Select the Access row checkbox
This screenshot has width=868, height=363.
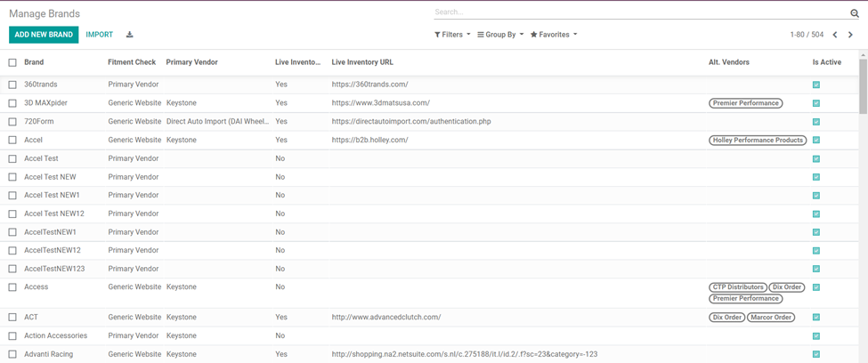pos(12,287)
